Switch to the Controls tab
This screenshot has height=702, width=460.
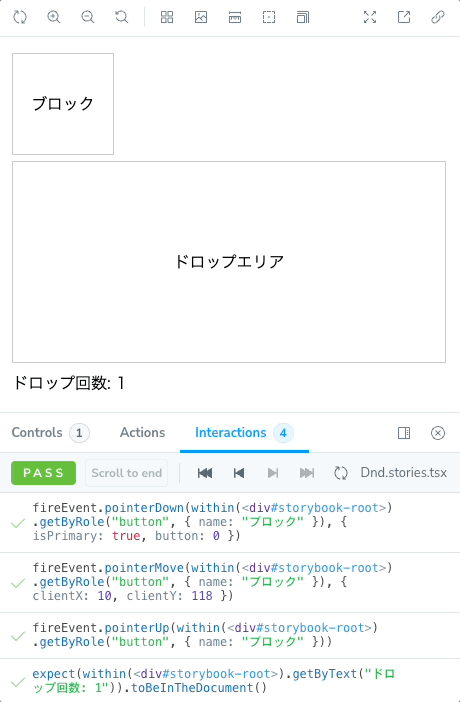tap(50, 432)
